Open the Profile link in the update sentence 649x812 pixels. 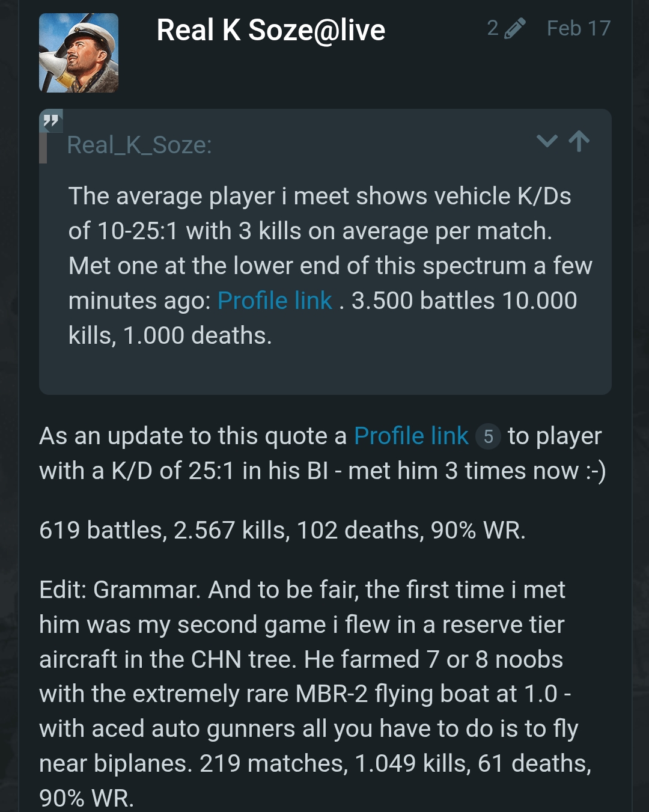(411, 436)
